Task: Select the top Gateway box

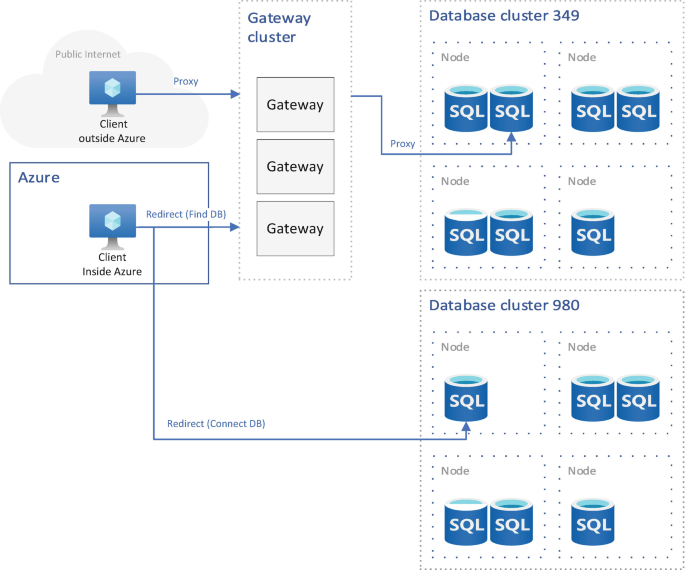Action: pos(295,104)
